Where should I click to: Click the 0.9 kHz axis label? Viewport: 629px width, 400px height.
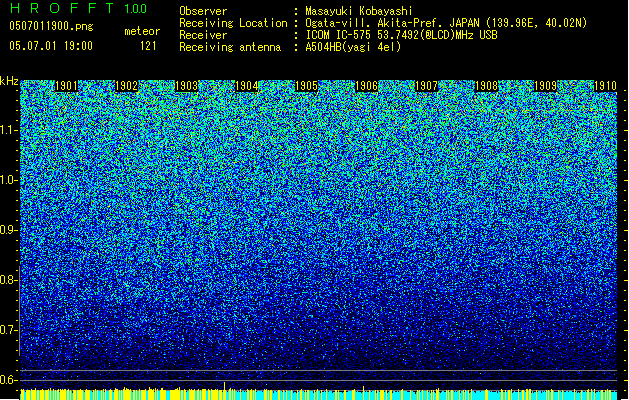(x=8, y=230)
